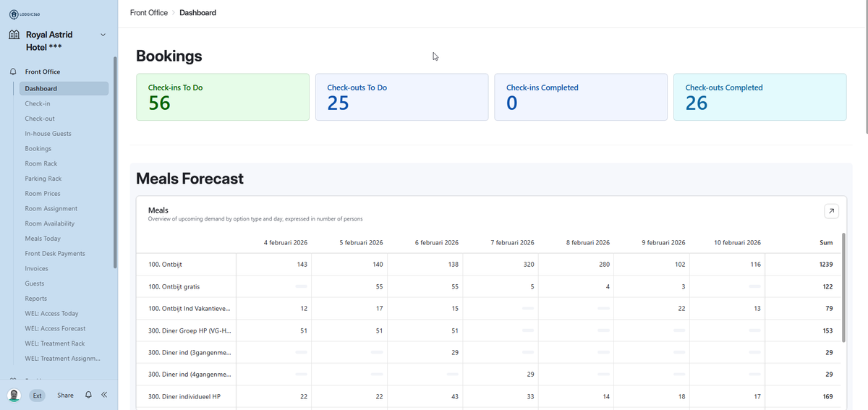
Task: Click the sum value 122
Action: click(x=827, y=287)
